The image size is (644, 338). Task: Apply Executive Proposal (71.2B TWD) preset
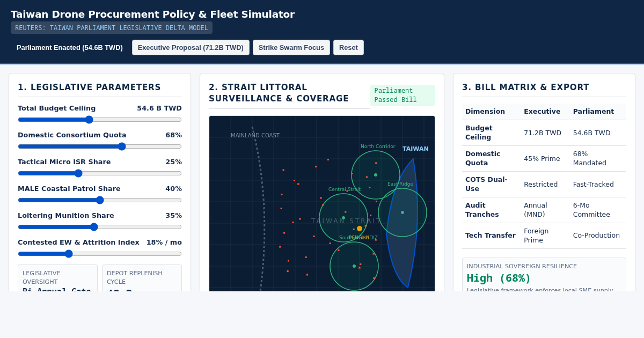191,47
